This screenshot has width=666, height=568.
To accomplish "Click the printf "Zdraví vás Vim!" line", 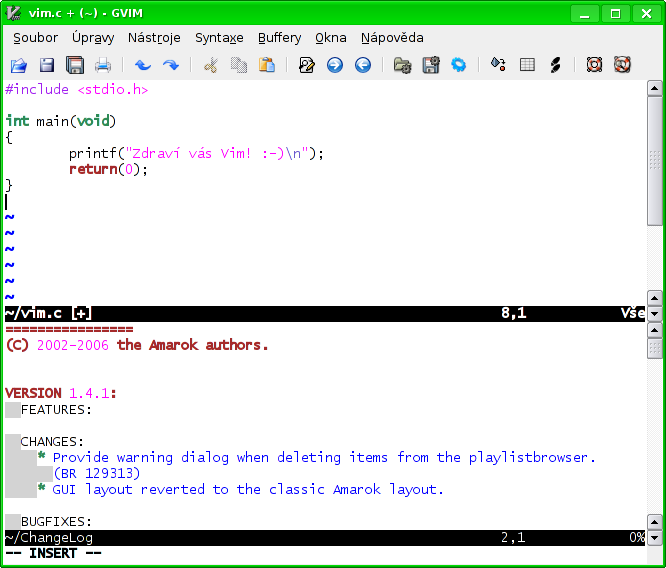I will click(x=196, y=153).
